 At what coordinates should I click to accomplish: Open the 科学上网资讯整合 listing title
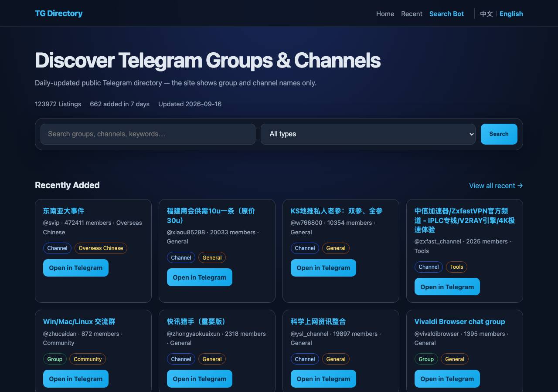pos(318,322)
